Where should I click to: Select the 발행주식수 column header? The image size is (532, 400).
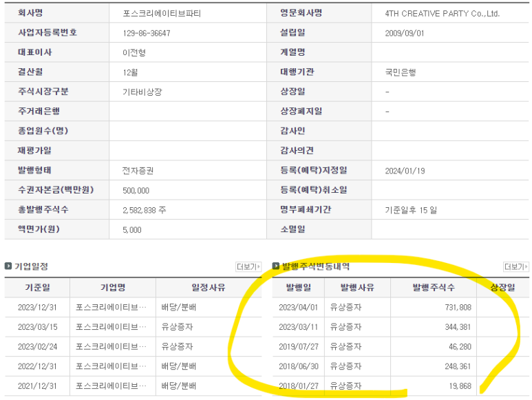[434, 287]
